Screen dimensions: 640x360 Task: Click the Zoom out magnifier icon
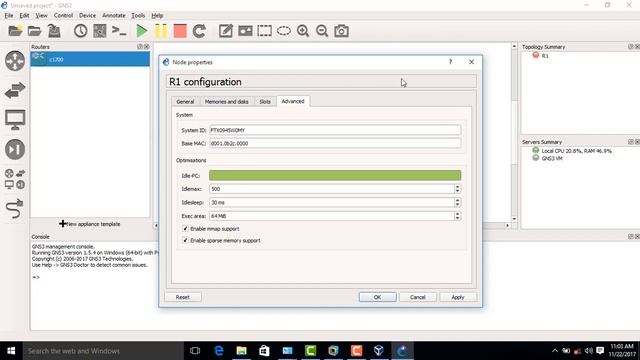click(x=322, y=31)
